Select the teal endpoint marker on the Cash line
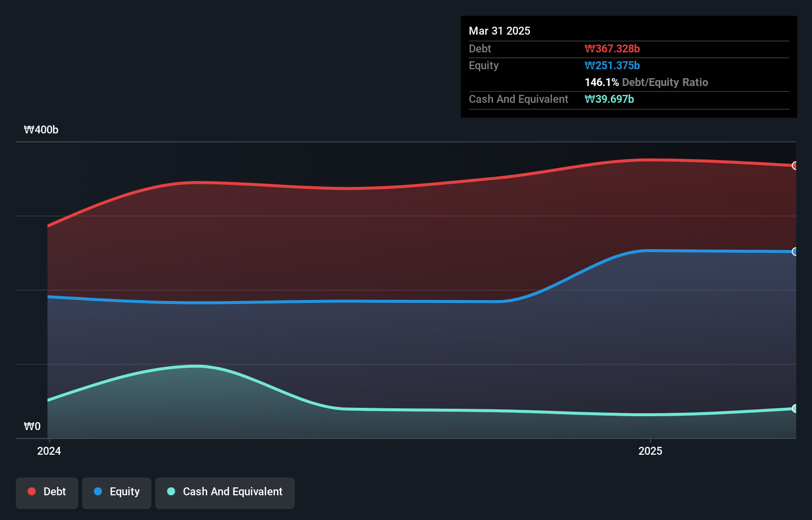Image resolution: width=812 pixels, height=520 pixels. coord(795,408)
